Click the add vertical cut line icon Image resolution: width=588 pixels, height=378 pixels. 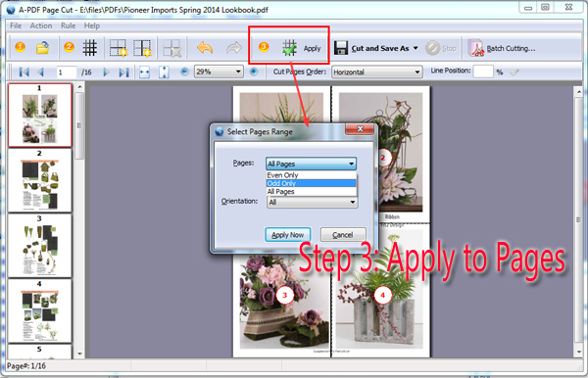[143, 48]
